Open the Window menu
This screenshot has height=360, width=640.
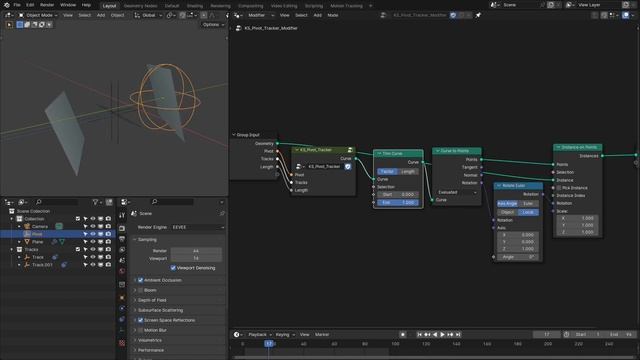click(x=68, y=5)
